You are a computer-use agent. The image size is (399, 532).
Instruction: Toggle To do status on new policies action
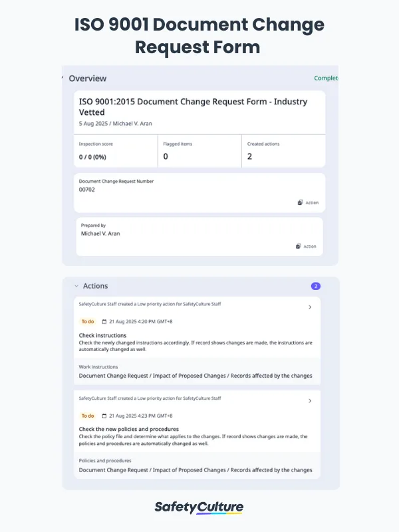(x=87, y=416)
